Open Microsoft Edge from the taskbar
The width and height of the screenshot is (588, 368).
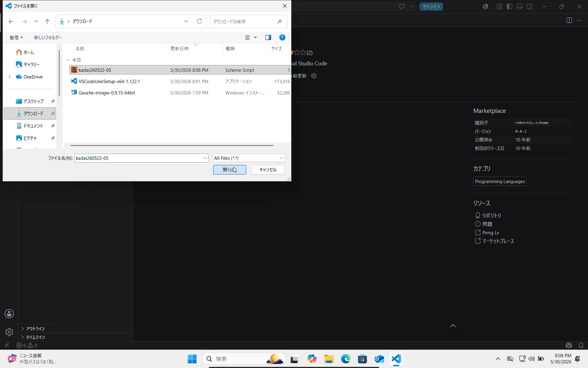(x=346, y=359)
